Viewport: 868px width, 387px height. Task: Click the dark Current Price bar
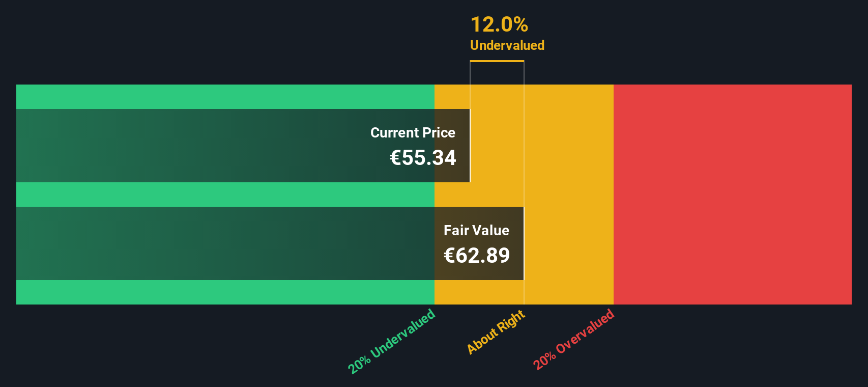243,146
